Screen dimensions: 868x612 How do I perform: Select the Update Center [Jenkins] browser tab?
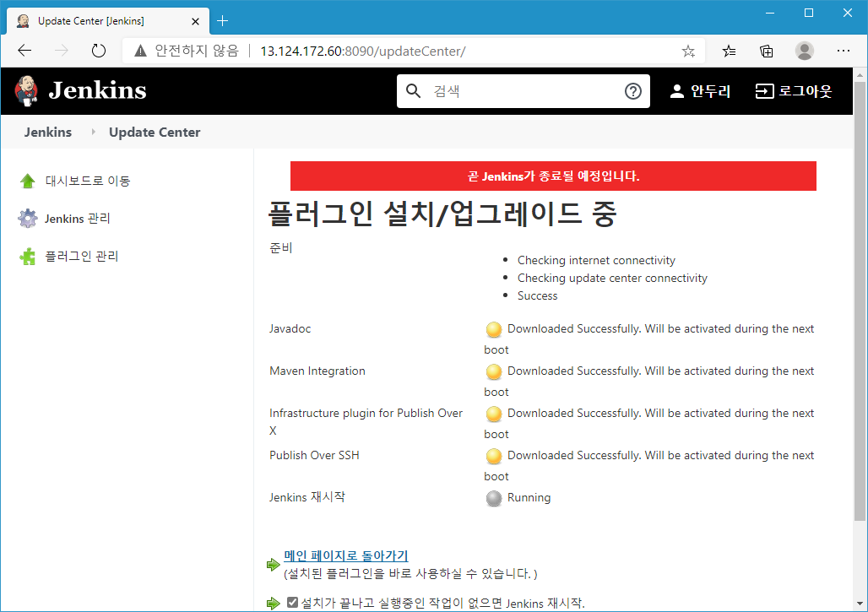[108, 21]
